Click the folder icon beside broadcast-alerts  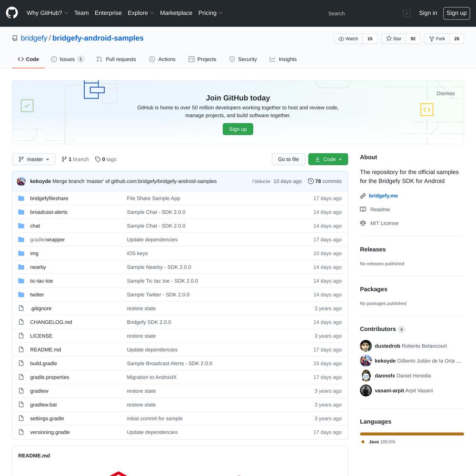point(21,212)
